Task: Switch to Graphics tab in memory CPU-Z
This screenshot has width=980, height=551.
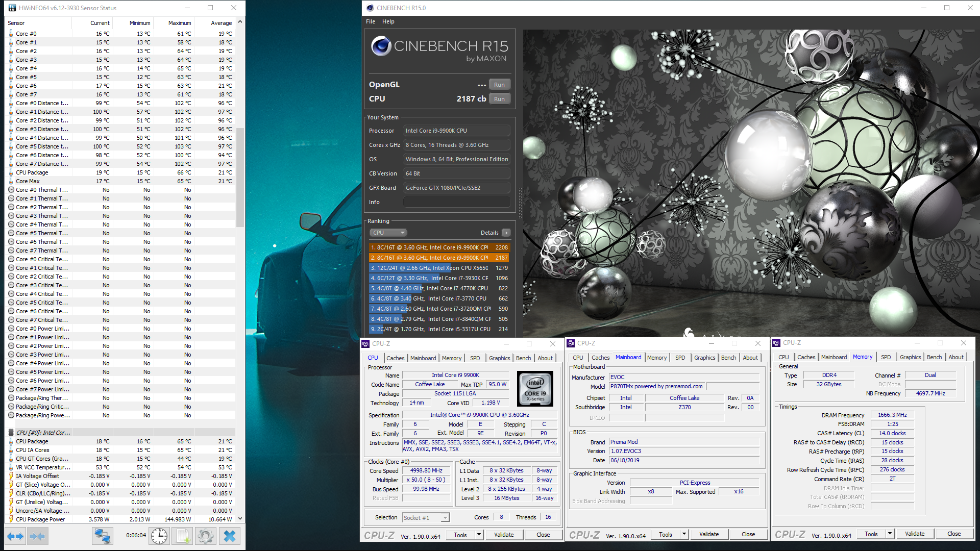Action: (910, 357)
